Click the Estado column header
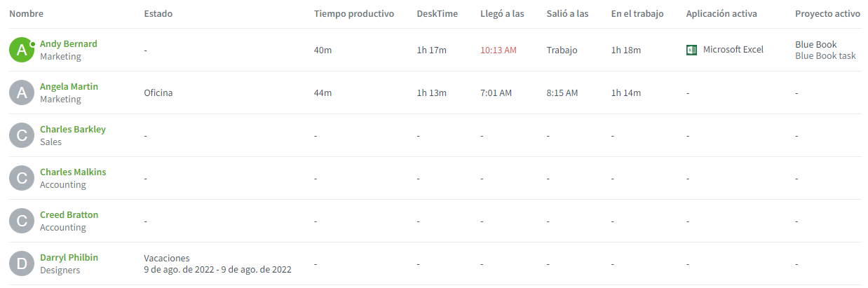This screenshot has width=868, height=288. (158, 14)
